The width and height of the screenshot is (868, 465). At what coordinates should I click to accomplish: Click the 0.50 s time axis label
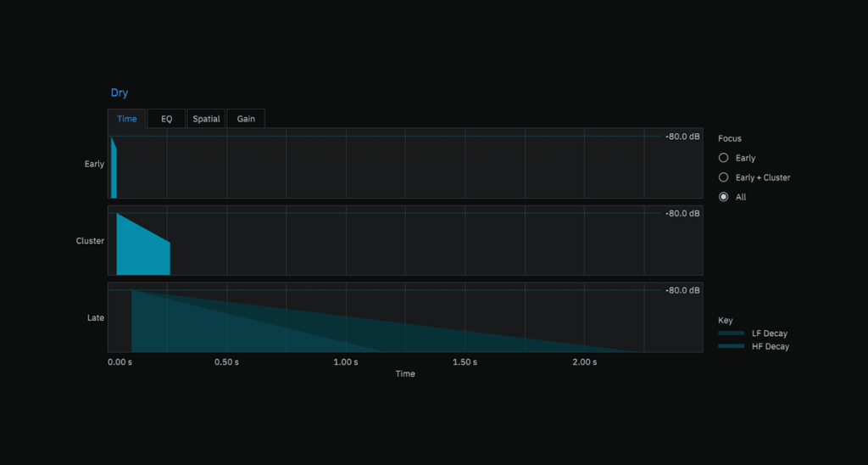[226, 362]
